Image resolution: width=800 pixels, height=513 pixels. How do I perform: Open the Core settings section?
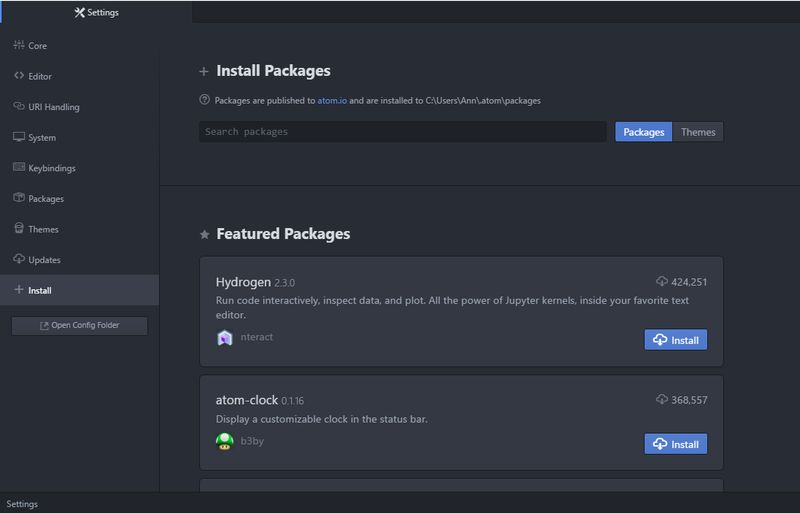coord(37,46)
